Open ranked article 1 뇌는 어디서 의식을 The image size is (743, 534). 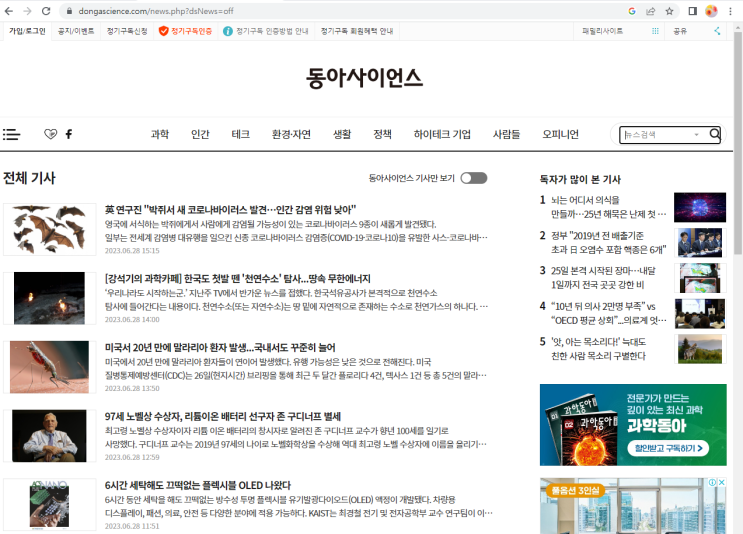(608, 207)
